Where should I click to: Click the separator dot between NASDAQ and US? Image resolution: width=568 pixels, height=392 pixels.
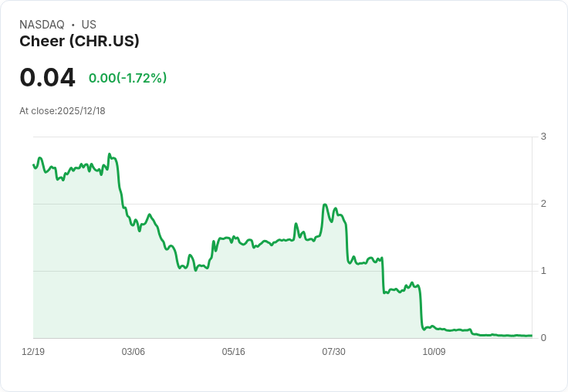point(73,25)
